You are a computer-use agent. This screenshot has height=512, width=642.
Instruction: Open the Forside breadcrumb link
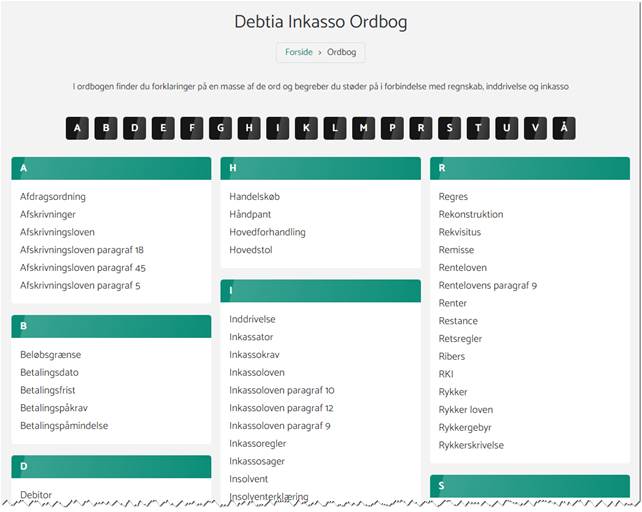(298, 51)
